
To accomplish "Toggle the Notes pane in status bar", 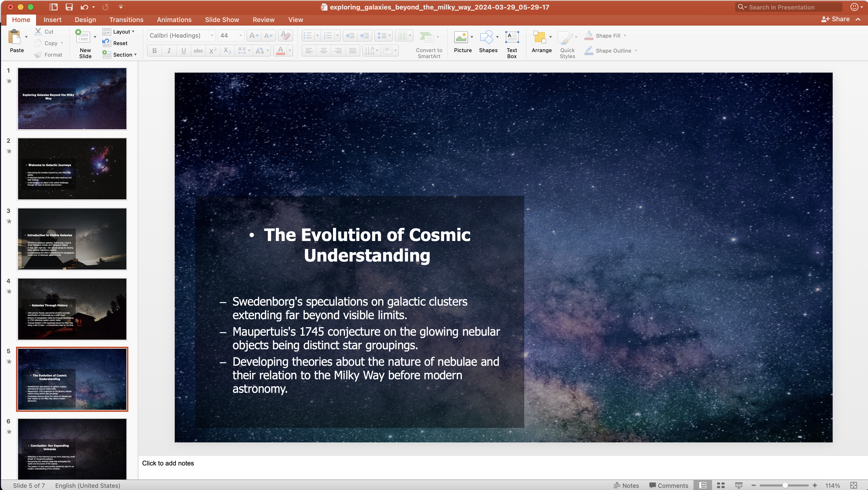I will tap(626, 485).
